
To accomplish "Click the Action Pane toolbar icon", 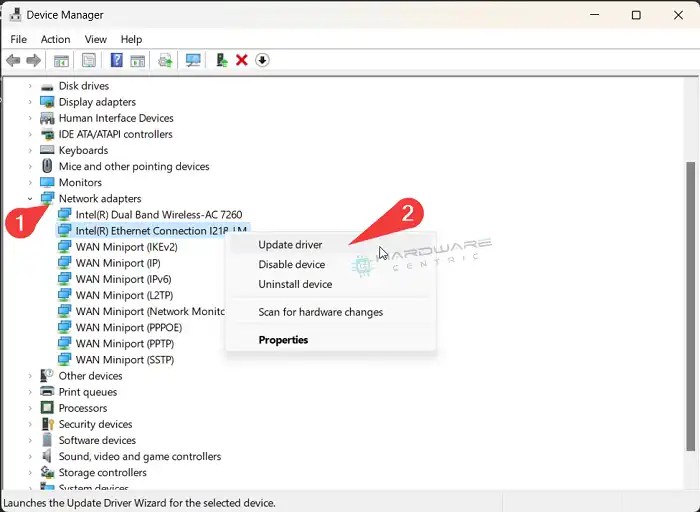I will pos(138,60).
